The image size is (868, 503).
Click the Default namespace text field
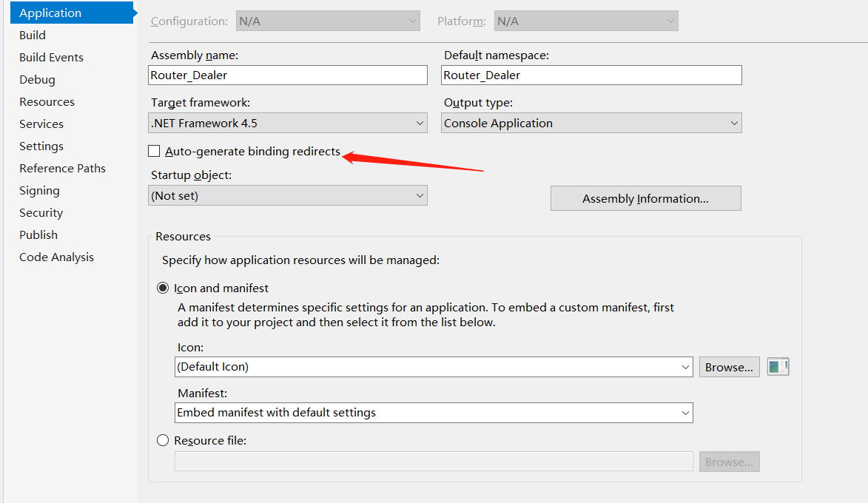[591, 75]
